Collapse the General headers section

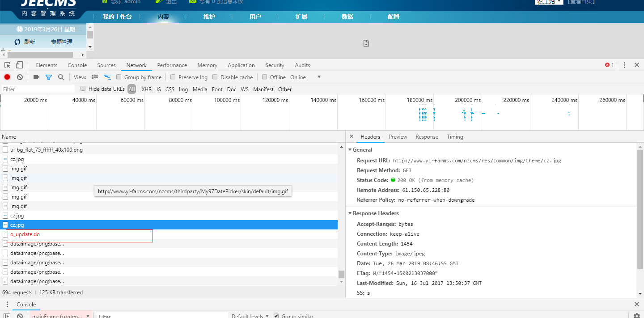pos(350,150)
